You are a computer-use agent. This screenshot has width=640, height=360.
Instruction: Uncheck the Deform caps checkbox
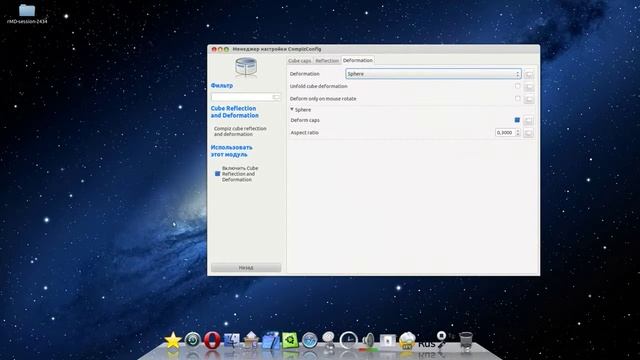point(517,120)
